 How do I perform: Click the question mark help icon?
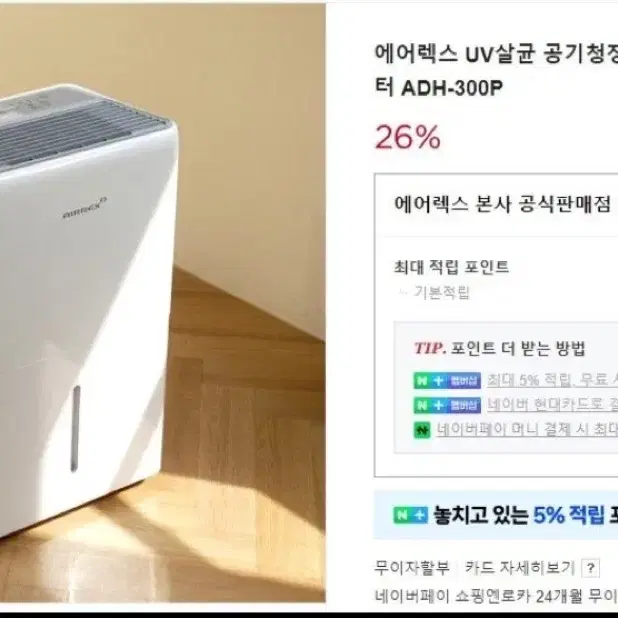point(590,568)
